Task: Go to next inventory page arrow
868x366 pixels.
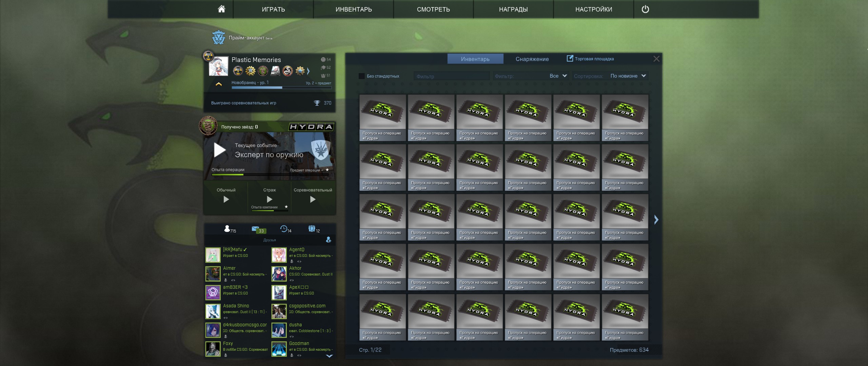Action: point(656,220)
